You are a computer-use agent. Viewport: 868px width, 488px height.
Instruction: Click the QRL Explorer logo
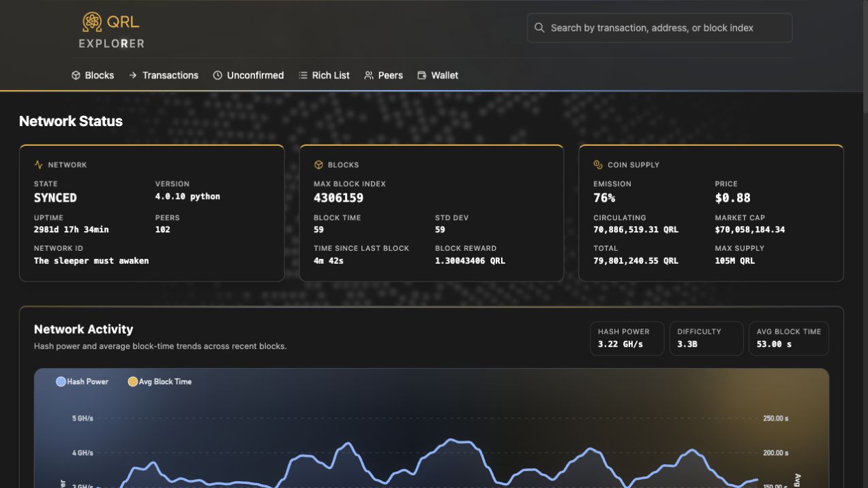tap(113, 31)
